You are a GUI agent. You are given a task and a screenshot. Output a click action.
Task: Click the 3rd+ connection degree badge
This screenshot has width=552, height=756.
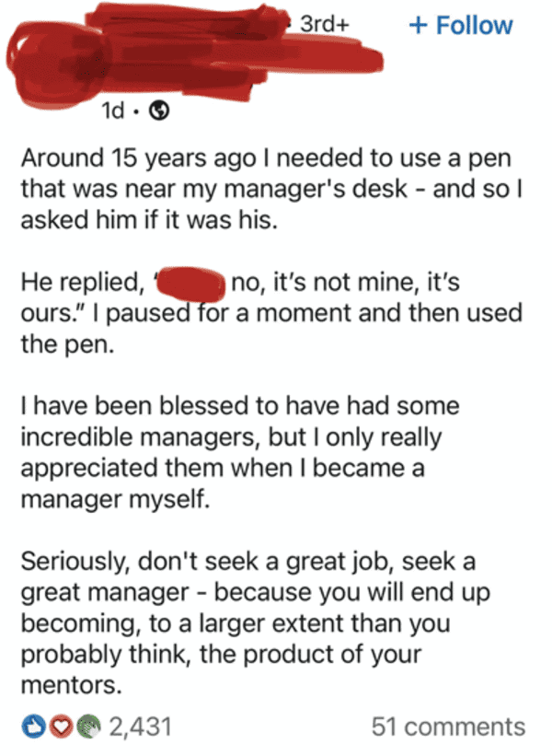coord(324,24)
